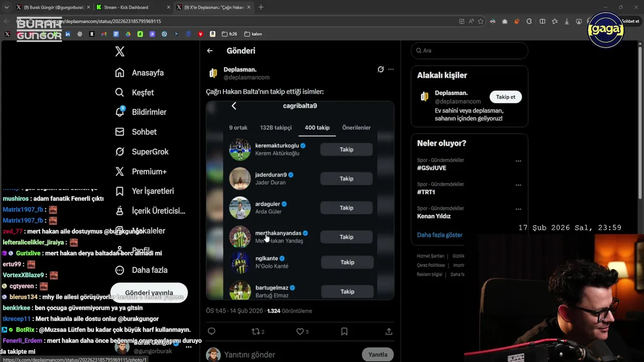Open Sohbet messages in the sidebar
The height and width of the screenshot is (362, 644).
tap(136, 132)
